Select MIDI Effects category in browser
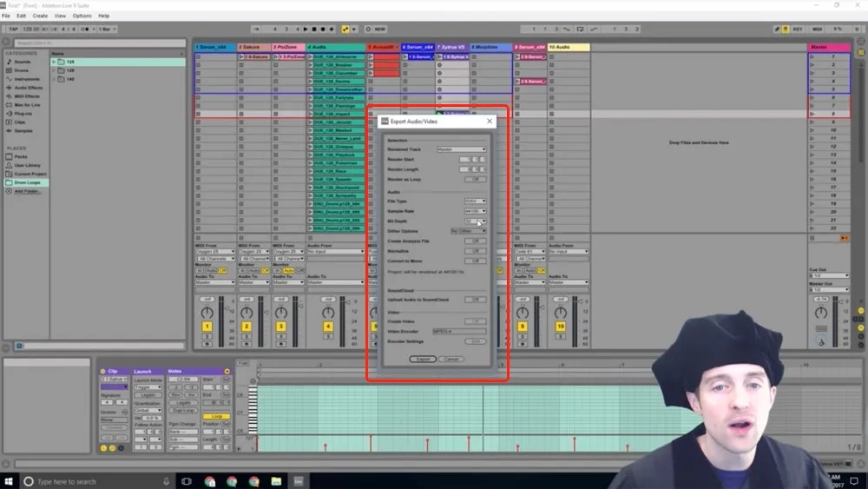Screen dimensions: 868x489 [27, 96]
